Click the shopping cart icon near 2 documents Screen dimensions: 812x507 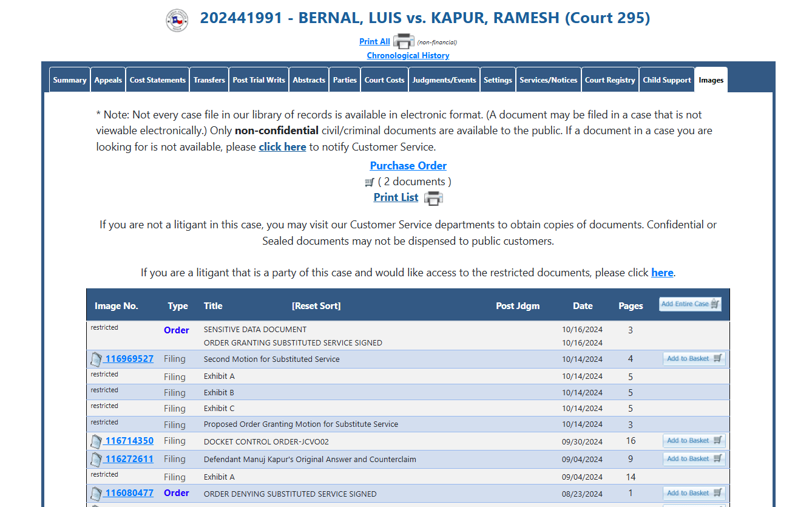tap(370, 182)
